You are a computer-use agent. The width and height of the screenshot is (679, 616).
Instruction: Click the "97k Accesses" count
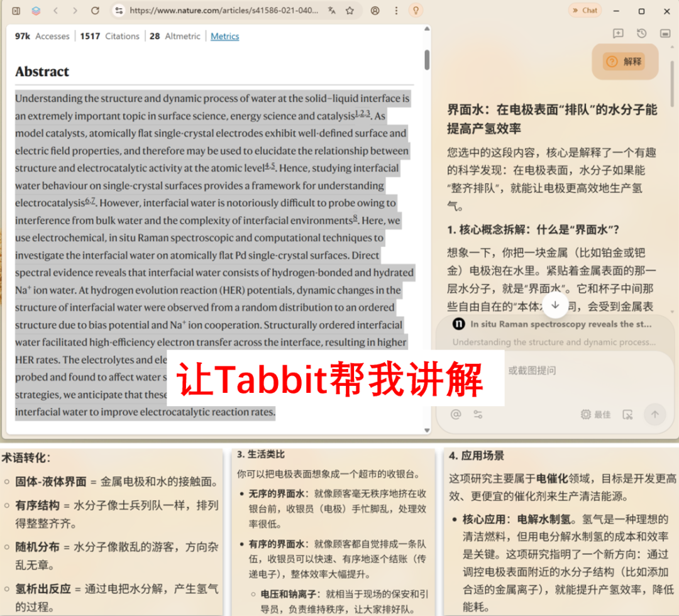tap(42, 36)
